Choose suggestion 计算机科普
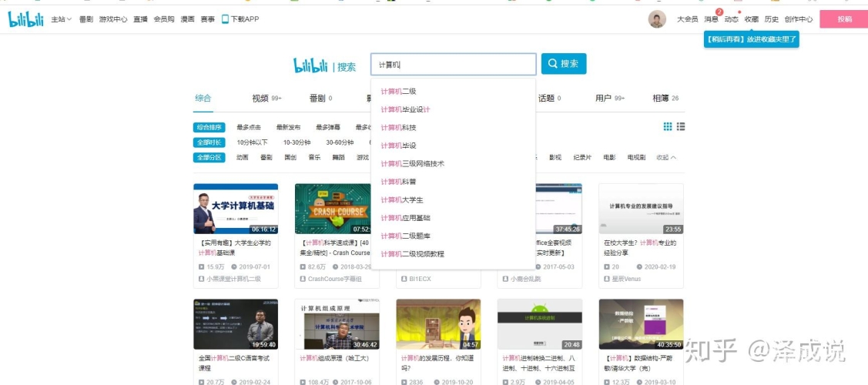The width and height of the screenshot is (868, 385). (x=454, y=182)
